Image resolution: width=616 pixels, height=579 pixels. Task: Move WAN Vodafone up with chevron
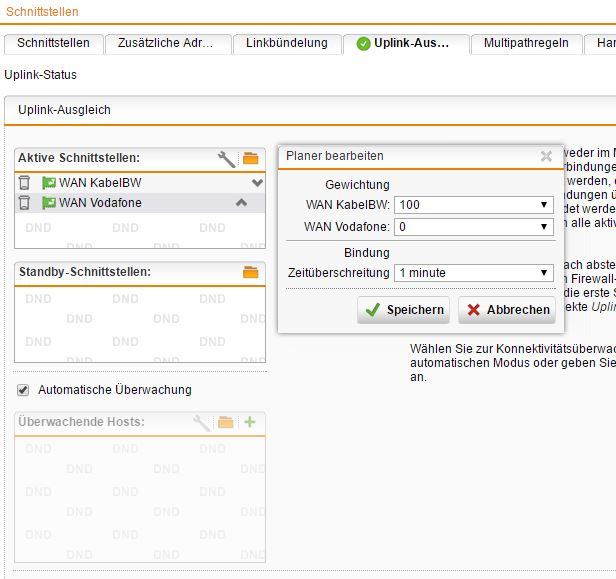point(241,203)
